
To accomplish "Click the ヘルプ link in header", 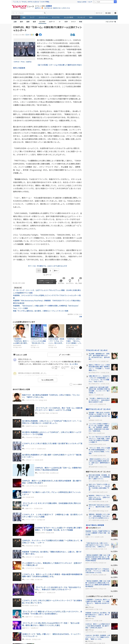I will [90, 2].
